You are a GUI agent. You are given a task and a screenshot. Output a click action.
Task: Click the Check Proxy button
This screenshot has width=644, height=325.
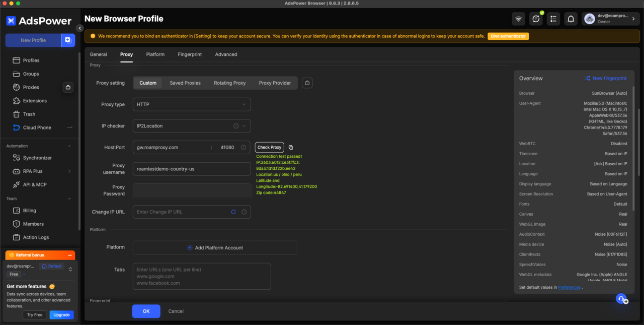click(x=269, y=148)
